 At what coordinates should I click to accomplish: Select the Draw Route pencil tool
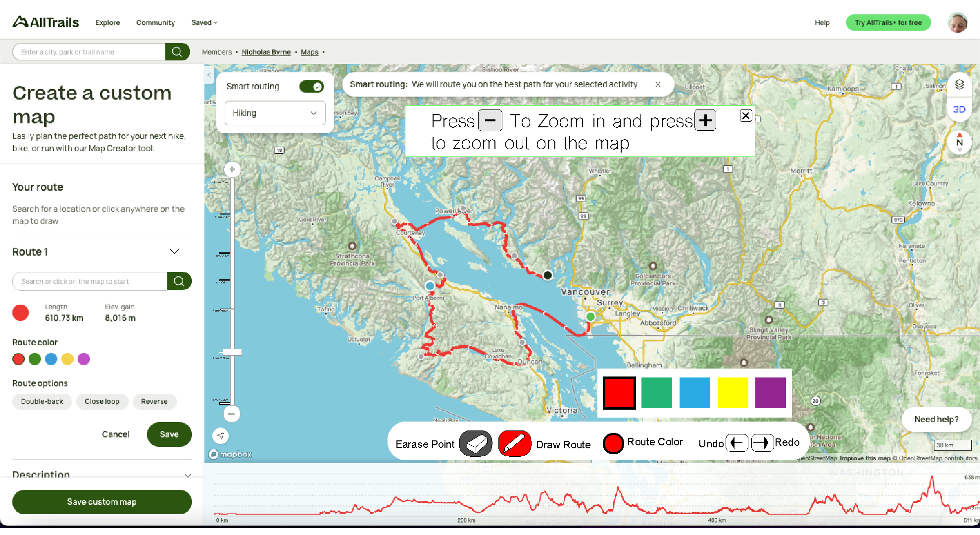514,443
